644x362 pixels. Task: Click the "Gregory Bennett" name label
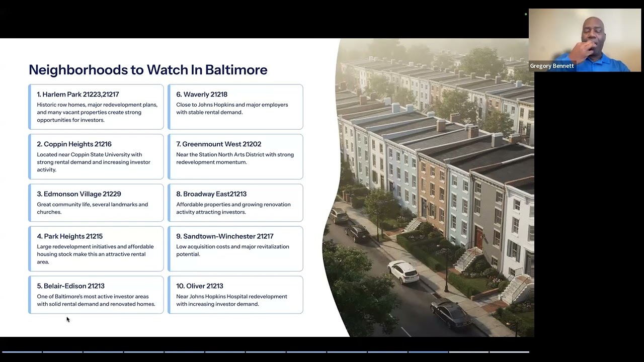point(552,66)
